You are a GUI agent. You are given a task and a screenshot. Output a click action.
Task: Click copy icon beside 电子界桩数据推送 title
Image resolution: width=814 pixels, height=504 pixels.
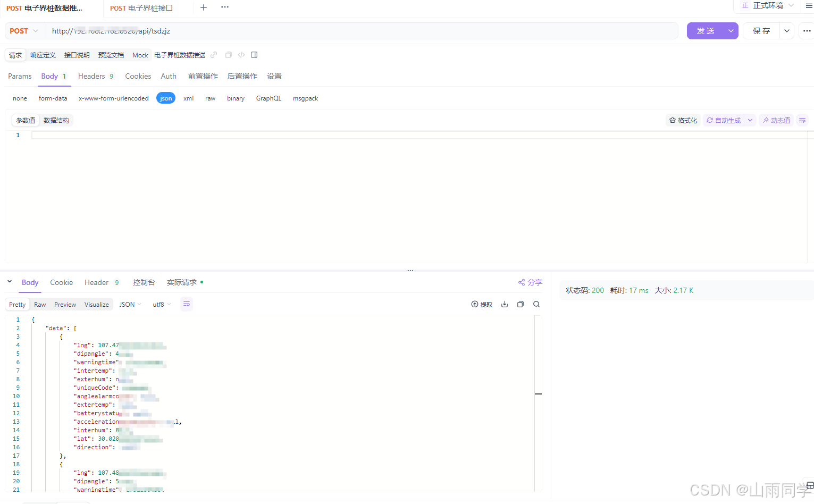229,55
